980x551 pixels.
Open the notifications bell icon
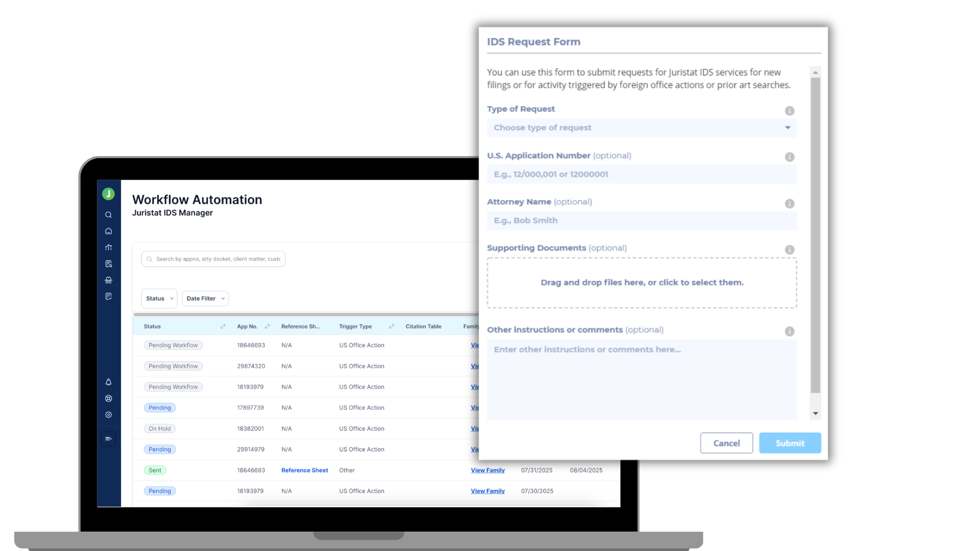tap(108, 382)
